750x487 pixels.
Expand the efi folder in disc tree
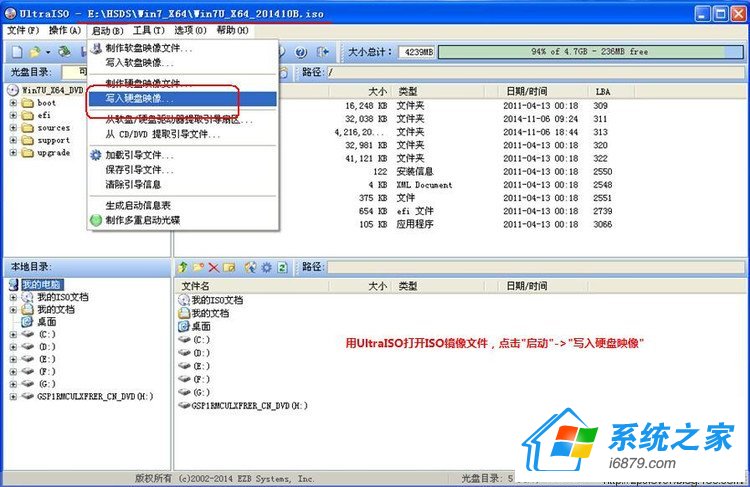pos(13,115)
